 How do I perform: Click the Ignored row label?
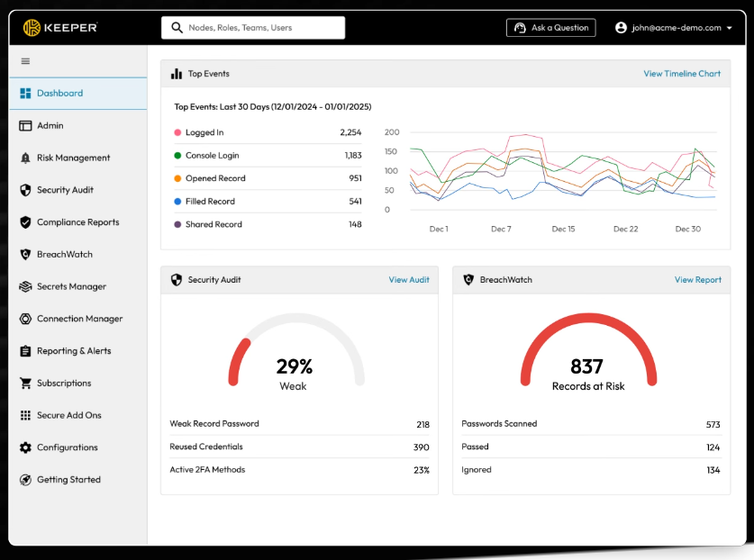pyautogui.click(x=477, y=470)
